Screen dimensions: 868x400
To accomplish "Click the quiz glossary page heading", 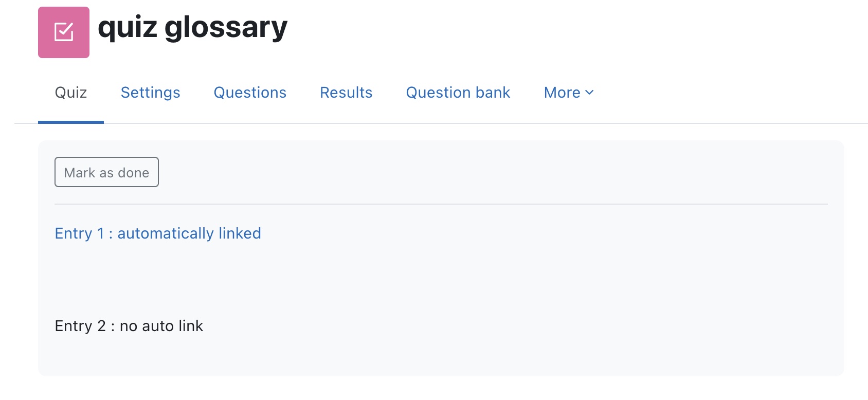I will coord(192,28).
